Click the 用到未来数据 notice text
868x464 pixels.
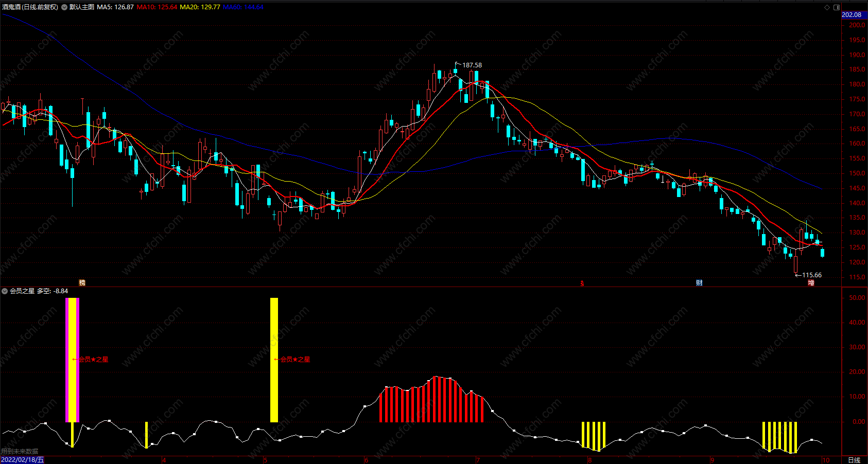coord(20,452)
